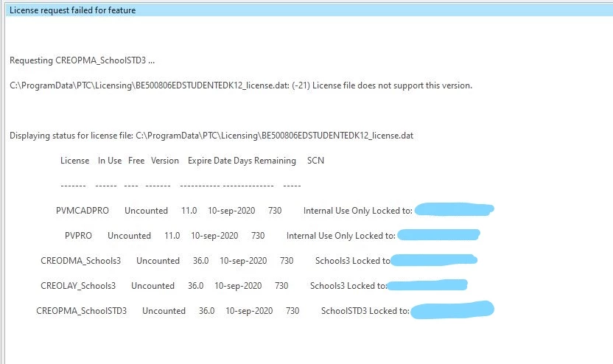This screenshot has height=364, width=613.
Task: Click the 10-sep-2020 date in the PVPRO row
Action: point(214,236)
